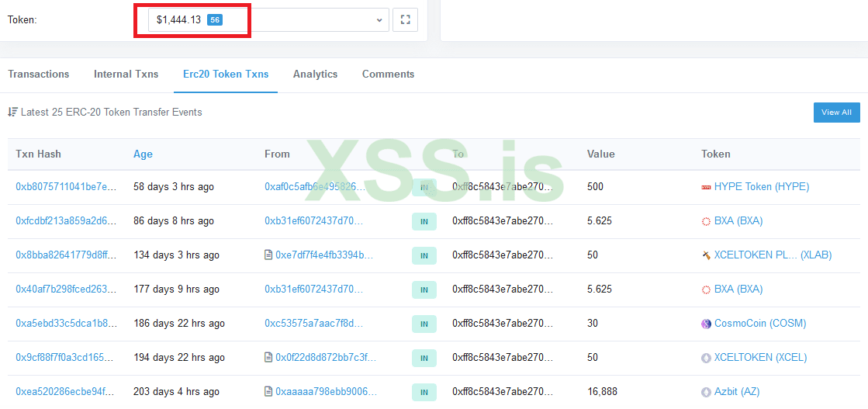
Task: Click the IN badge in the 203 days row
Action: 424,393
